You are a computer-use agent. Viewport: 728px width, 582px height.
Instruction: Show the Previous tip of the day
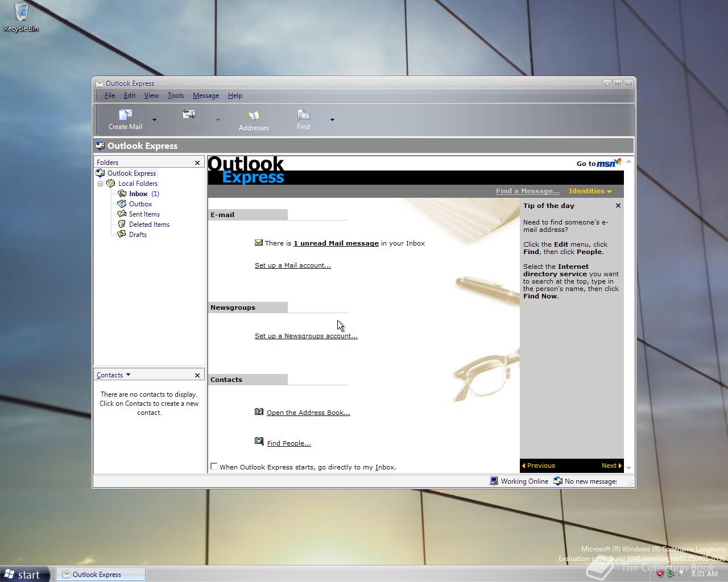click(539, 465)
